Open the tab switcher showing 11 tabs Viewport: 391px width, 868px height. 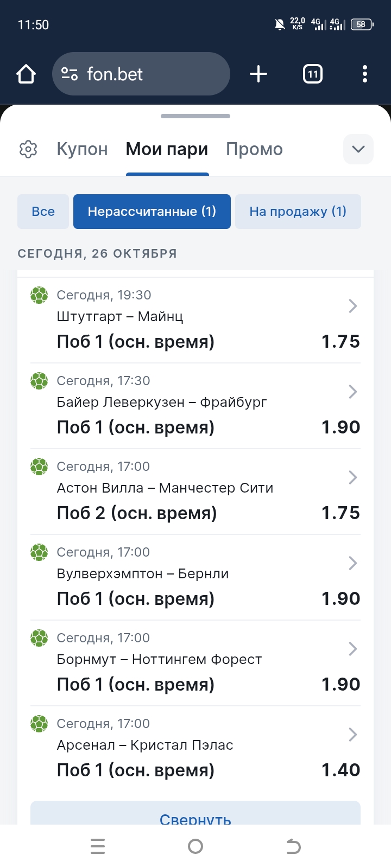312,74
